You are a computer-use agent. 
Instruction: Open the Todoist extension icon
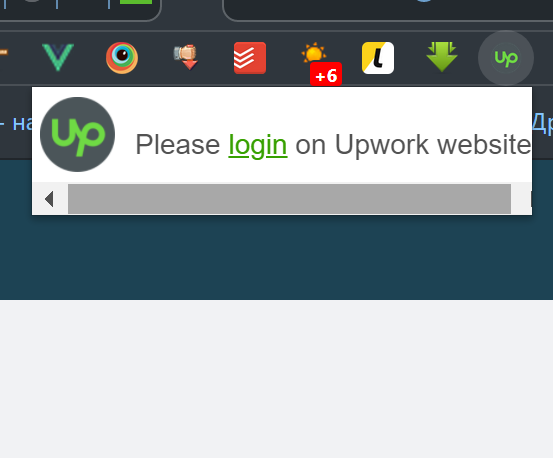click(250, 58)
